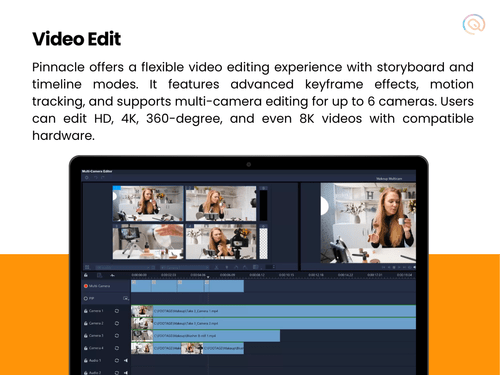Select the Multi-Camera track radio button

tap(86, 286)
